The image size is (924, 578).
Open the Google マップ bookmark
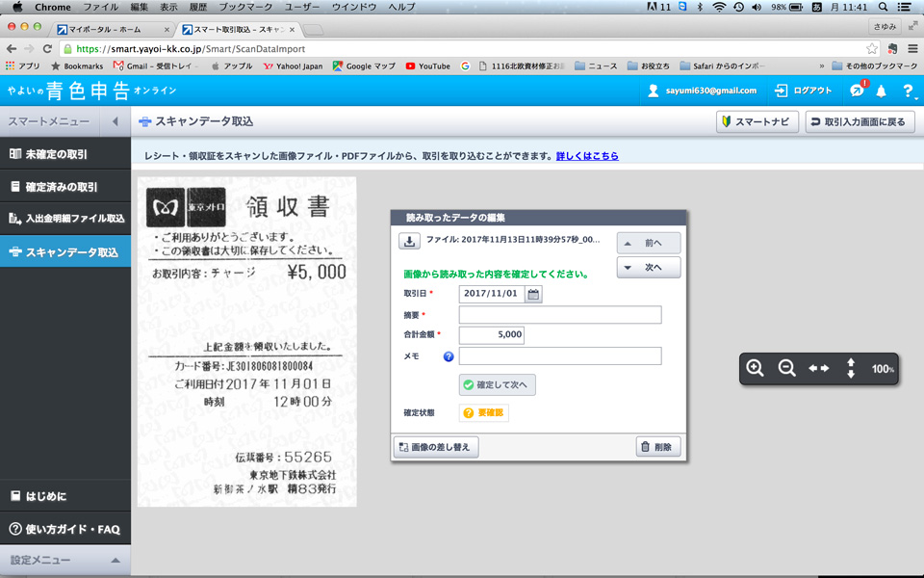(x=364, y=66)
